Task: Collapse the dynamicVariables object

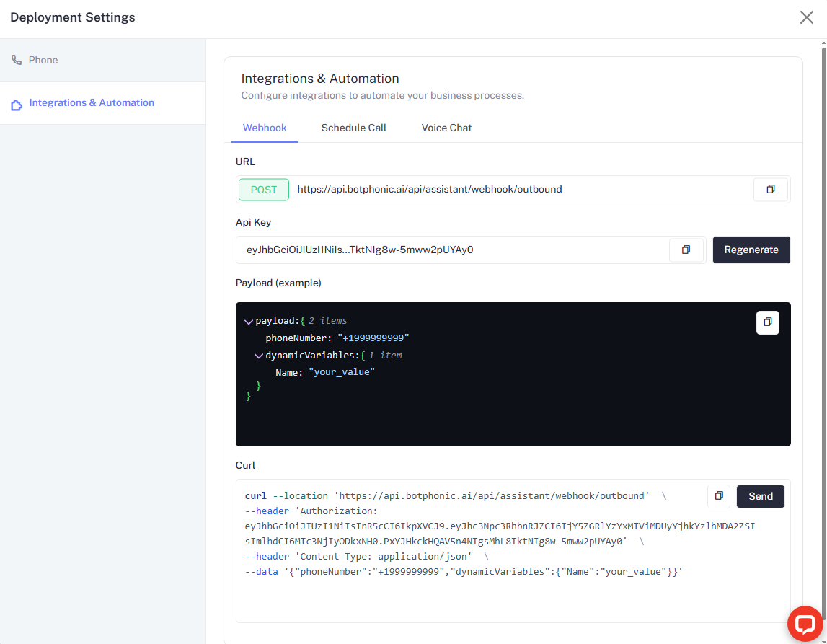Action: click(259, 355)
